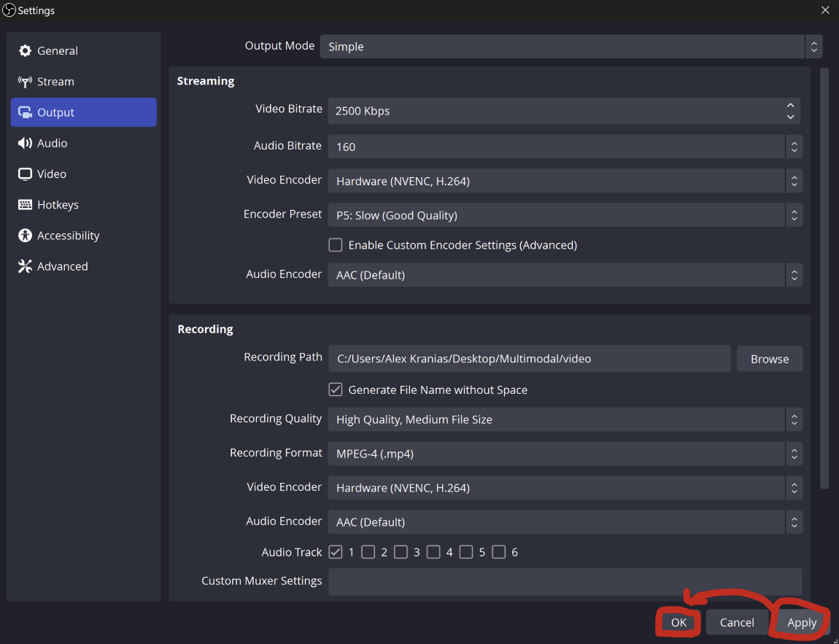The image size is (839, 644).
Task: Click the Advanced tools icon
Action: (26, 266)
